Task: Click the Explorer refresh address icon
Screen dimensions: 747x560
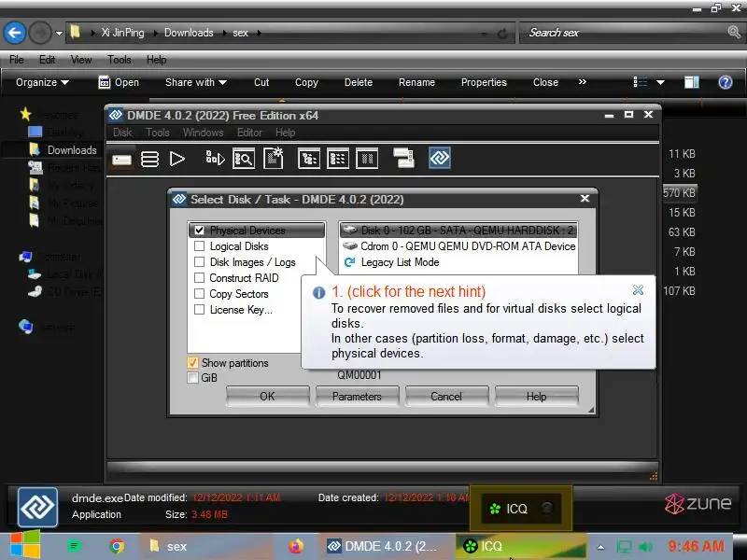Action: click(502, 34)
